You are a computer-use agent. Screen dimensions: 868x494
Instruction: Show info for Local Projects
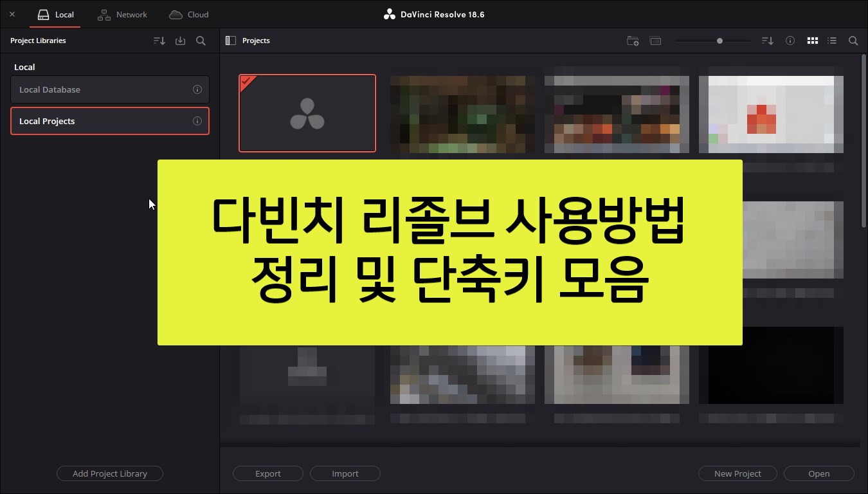(197, 121)
